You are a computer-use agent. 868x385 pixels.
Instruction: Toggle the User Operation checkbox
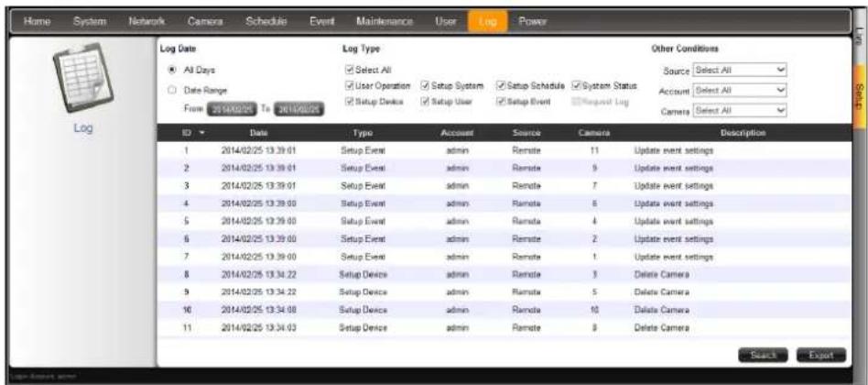(x=349, y=86)
